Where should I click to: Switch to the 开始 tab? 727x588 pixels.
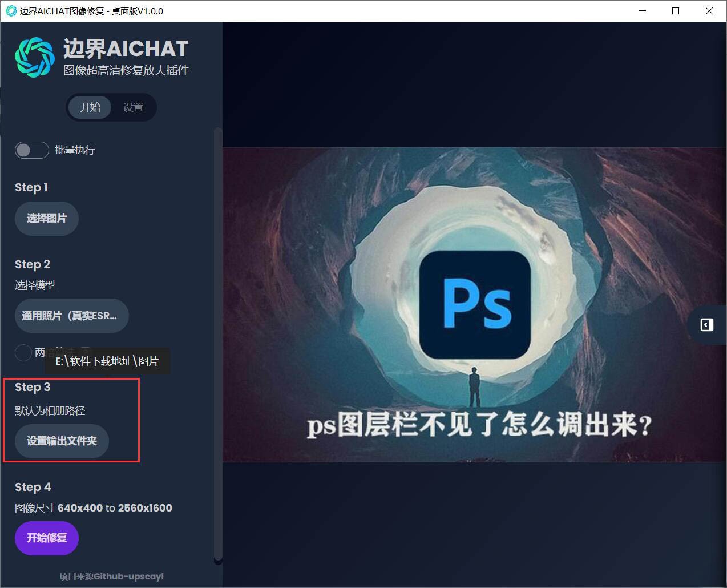coord(90,107)
